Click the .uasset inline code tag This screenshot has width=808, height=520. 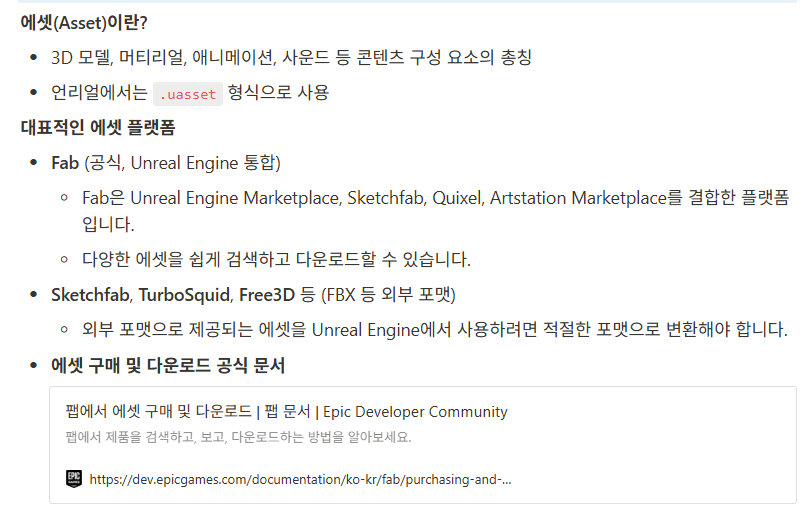click(x=188, y=94)
